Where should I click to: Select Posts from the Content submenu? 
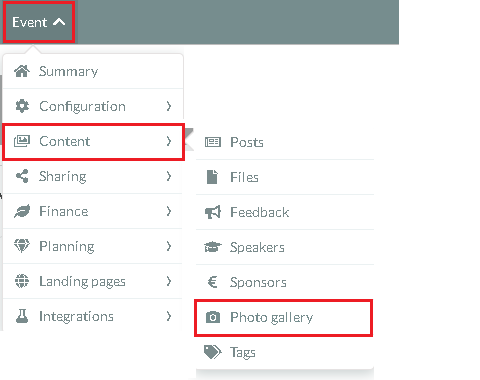[x=285, y=142]
